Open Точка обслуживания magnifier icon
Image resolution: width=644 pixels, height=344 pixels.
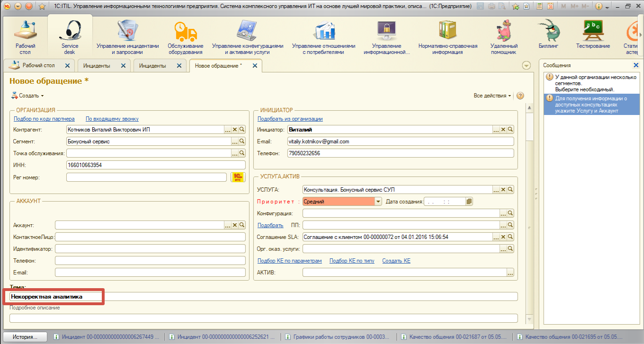(241, 153)
